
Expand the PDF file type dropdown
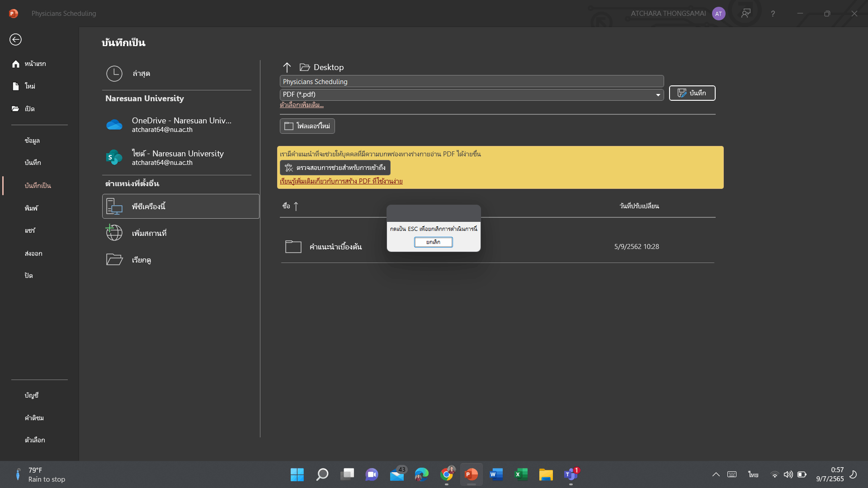(x=658, y=95)
